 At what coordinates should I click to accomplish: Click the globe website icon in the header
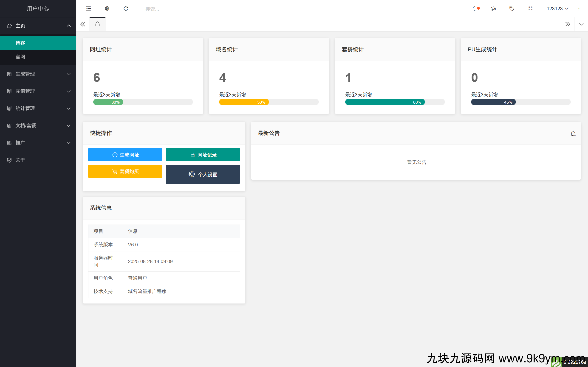(107, 8)
